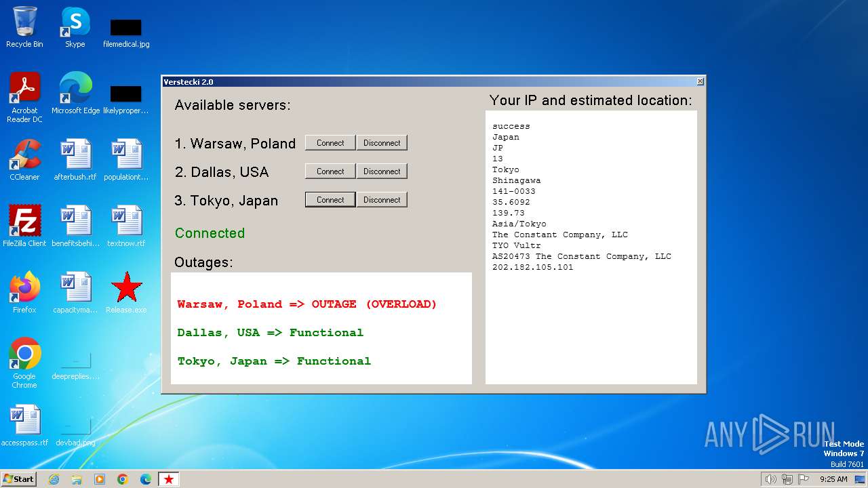Image resolution: width=868 pixels, height=488 pixels.
Task: Open Internet Explorer from the taskbar
Action: click(x=54, y=479)
